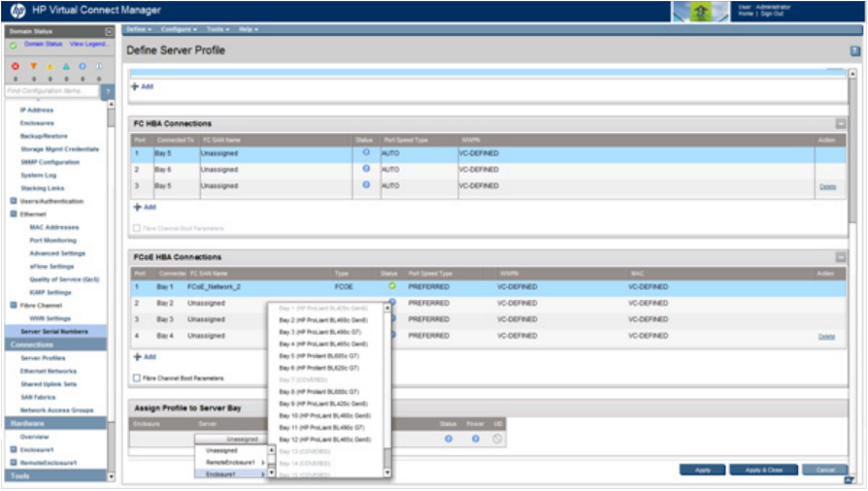This screenshot has width=868, height=491.
Task: Open the Define menu
Action: [x=139, y=29]
